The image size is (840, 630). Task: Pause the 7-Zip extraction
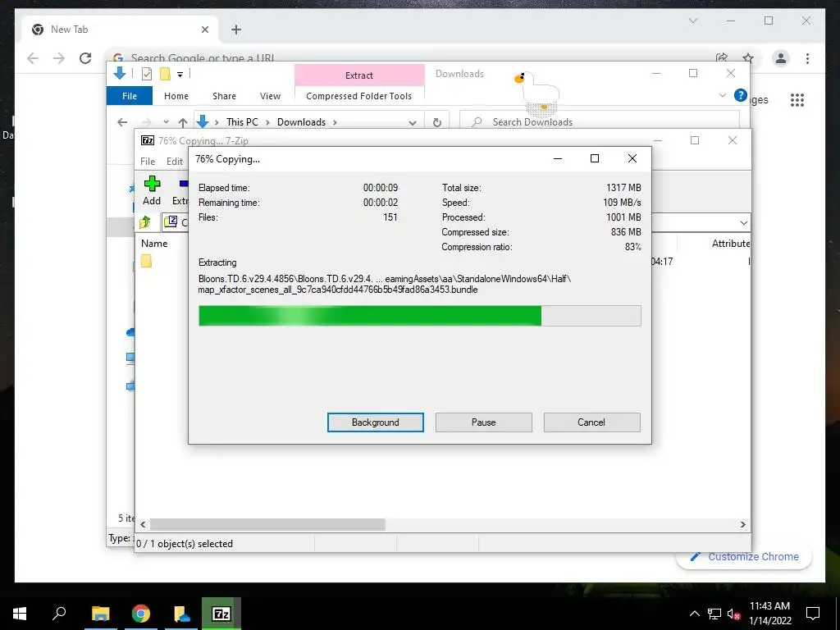483,422
